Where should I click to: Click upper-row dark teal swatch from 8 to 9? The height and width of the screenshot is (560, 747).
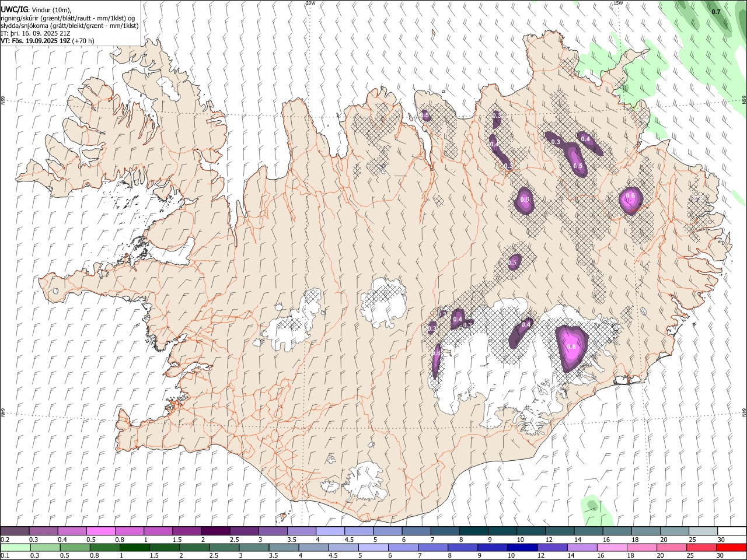point(474,531)
